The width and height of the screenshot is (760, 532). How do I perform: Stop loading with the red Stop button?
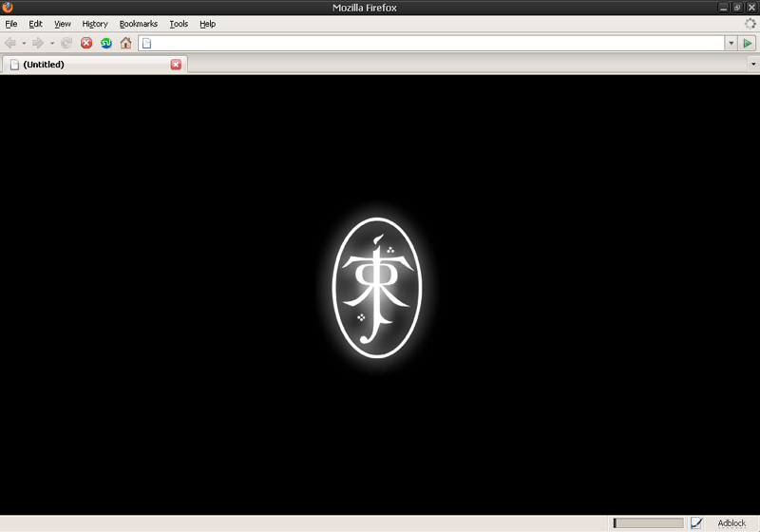pyautogui.click(x=86, y=43)
